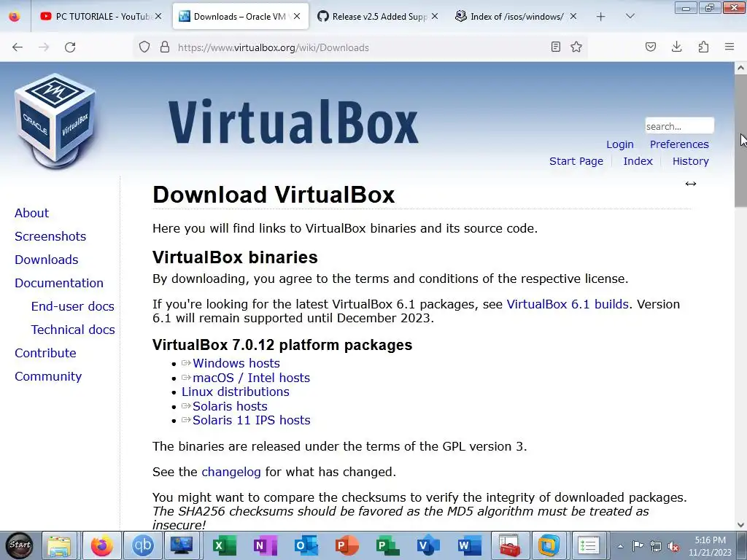Open About in the sidebar
747x560 pixels.
31,213
